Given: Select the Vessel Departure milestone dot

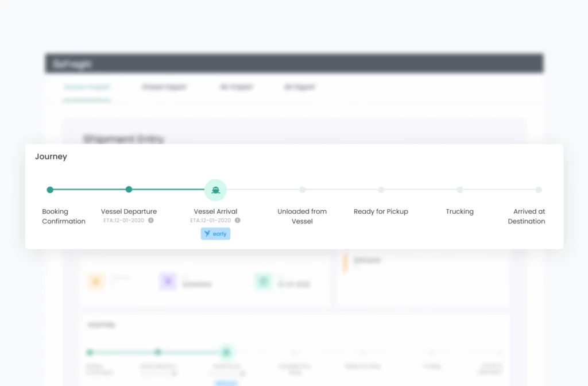Looking at the screenshot, I should [129, 190].
